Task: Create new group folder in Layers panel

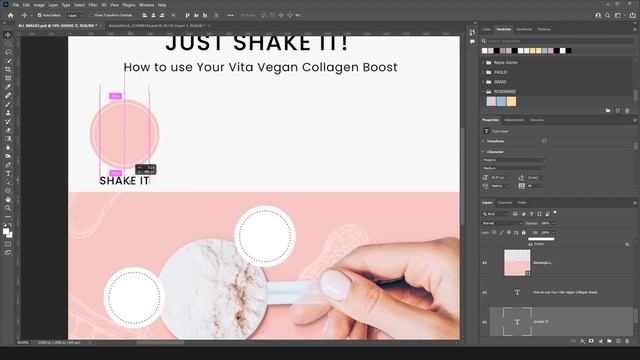Action: click(609, 341)
